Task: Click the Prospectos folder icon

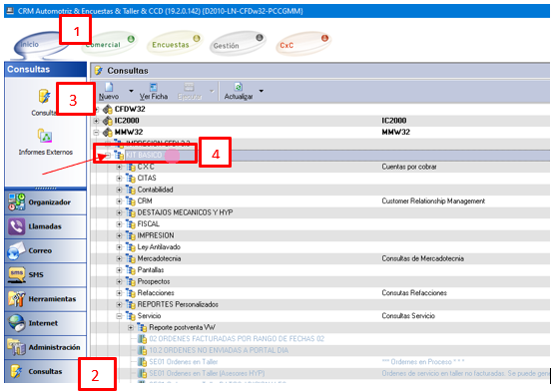Action: coord(131,281)
